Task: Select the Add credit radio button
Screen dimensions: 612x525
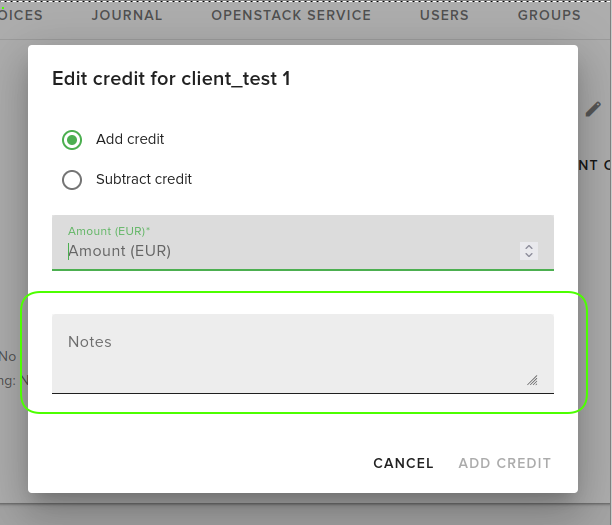Action: (72, 140)
